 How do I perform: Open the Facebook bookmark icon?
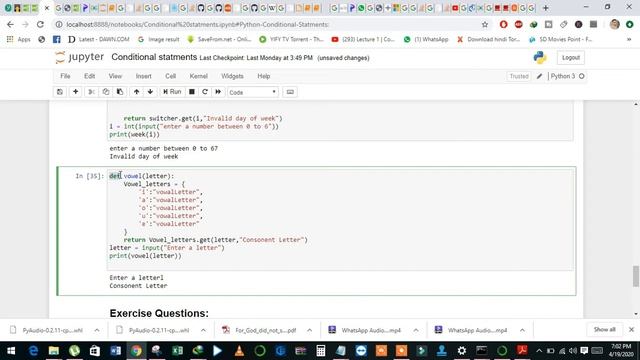[57, 40]
